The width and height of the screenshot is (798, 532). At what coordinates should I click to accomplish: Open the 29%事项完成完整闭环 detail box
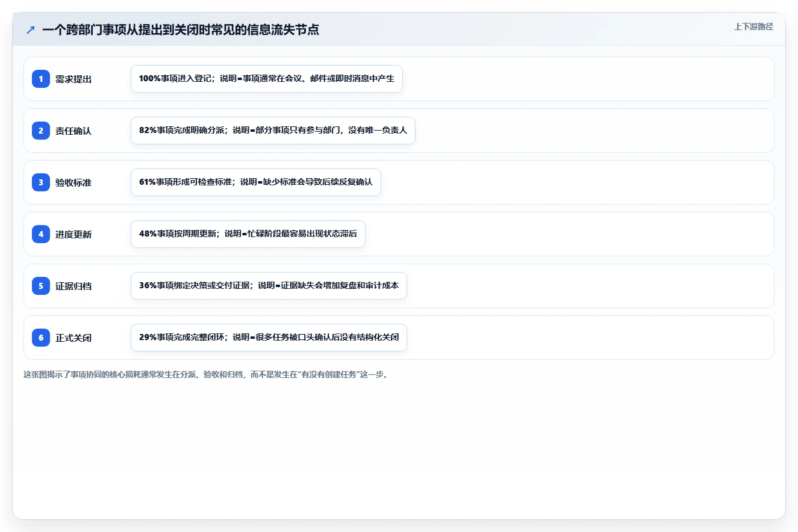pyautogui.click(x=269, y=338)
